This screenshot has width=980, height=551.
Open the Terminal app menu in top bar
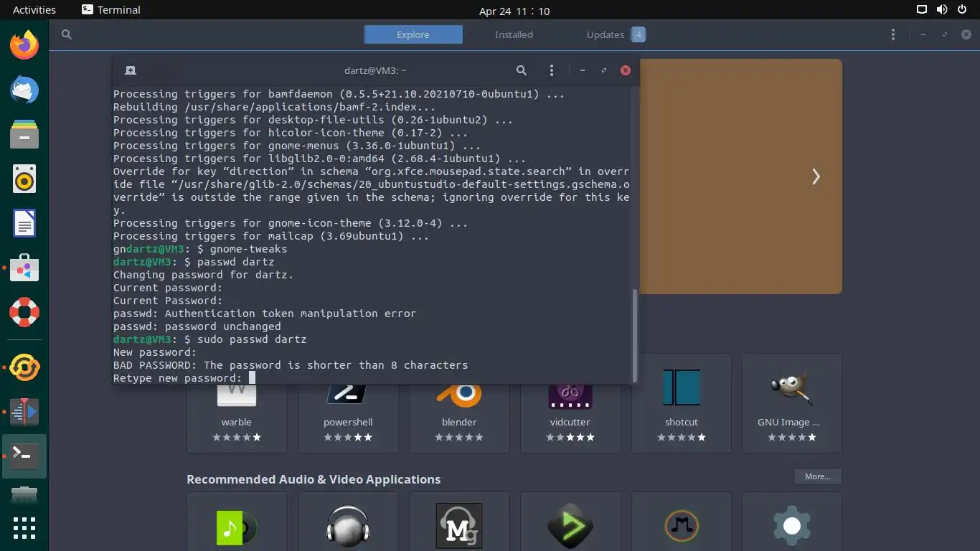pyautogui.click(x=111, y=10)
